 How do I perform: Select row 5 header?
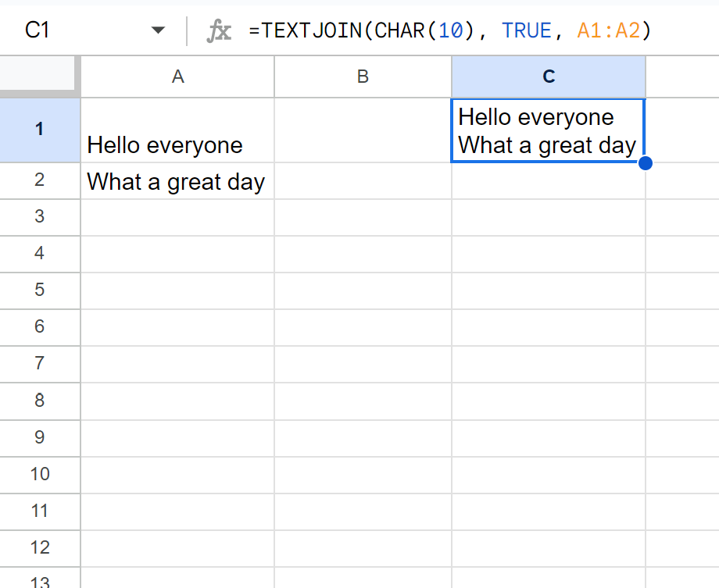coord(40,290)
